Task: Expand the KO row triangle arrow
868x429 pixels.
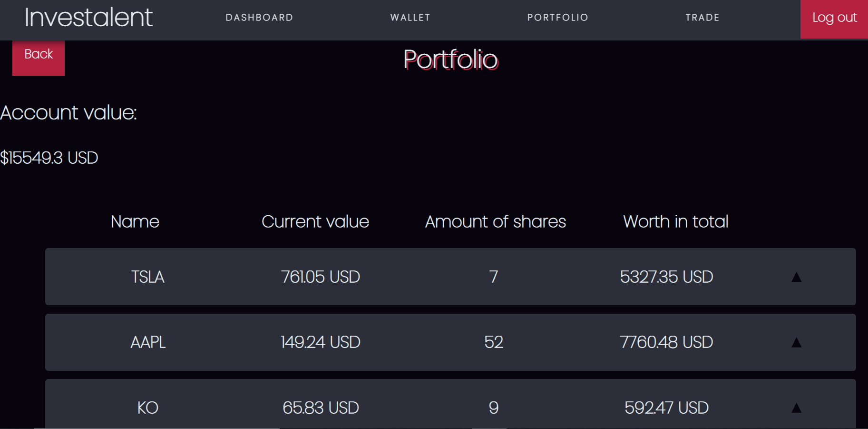Action: [796, 408]
